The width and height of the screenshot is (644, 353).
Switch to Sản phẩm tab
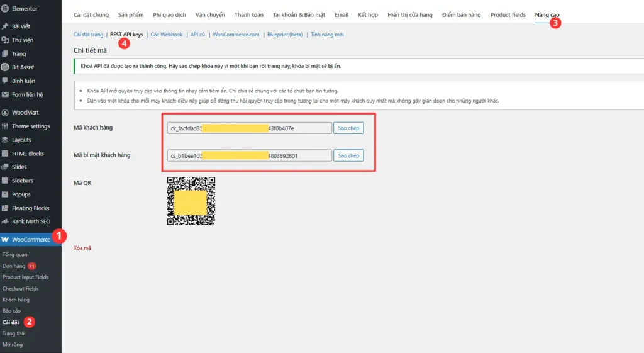131,15
